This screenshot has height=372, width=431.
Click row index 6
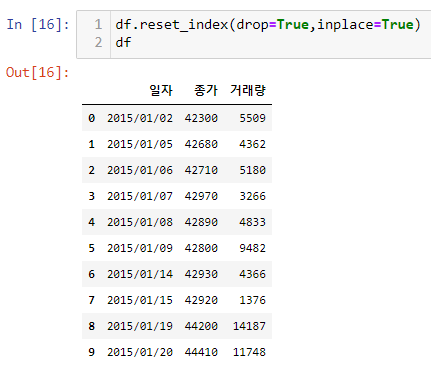[x=92, y=274]
